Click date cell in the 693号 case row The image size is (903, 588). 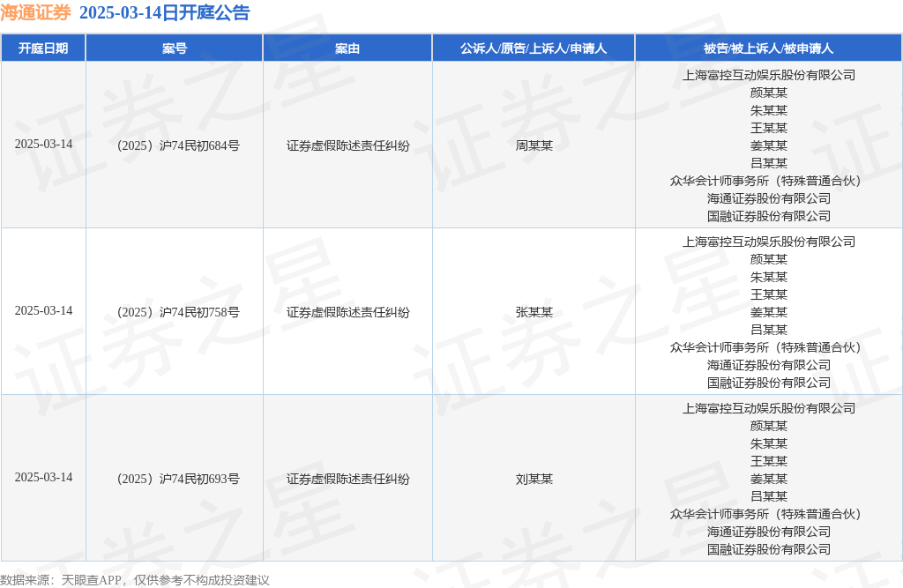point(44,477)
